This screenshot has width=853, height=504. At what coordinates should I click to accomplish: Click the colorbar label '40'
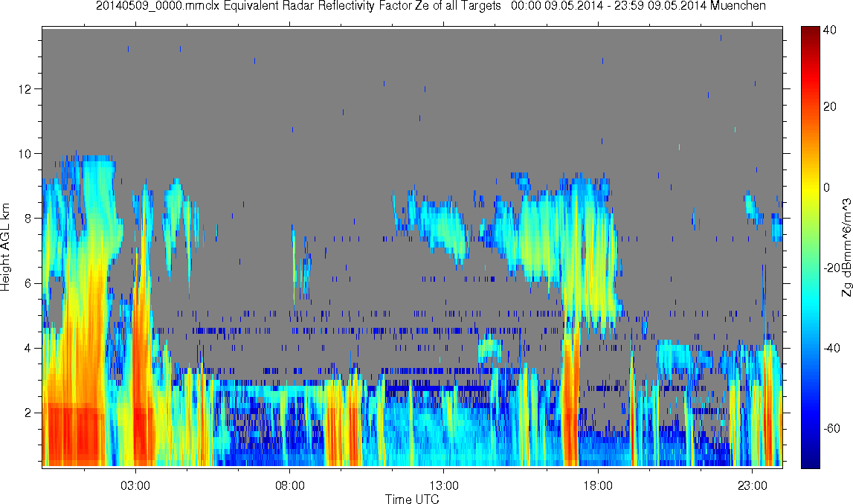click(830, 30)
